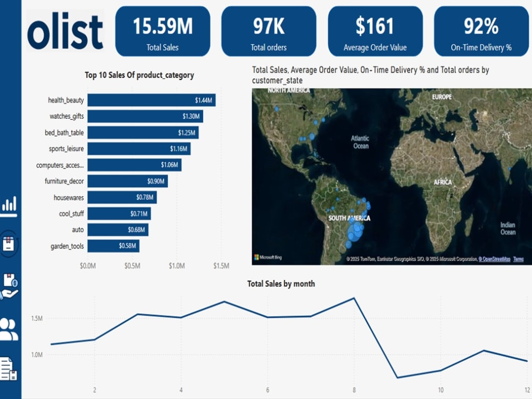This screenshot has height=399, width=532.
Task: Select the furniture_decor bar
Action: [x=128, y=181]
